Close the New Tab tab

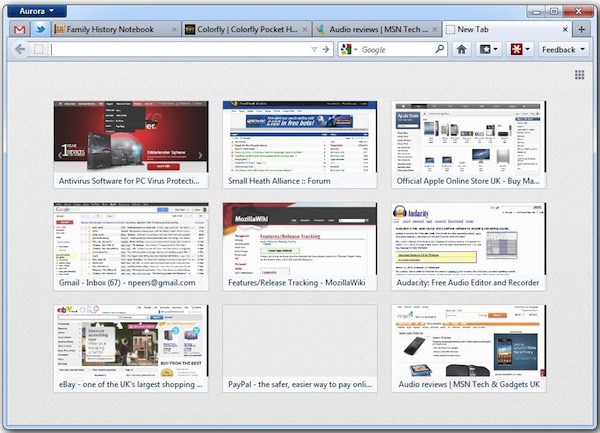pyautogui.click(x=565, y=29)
